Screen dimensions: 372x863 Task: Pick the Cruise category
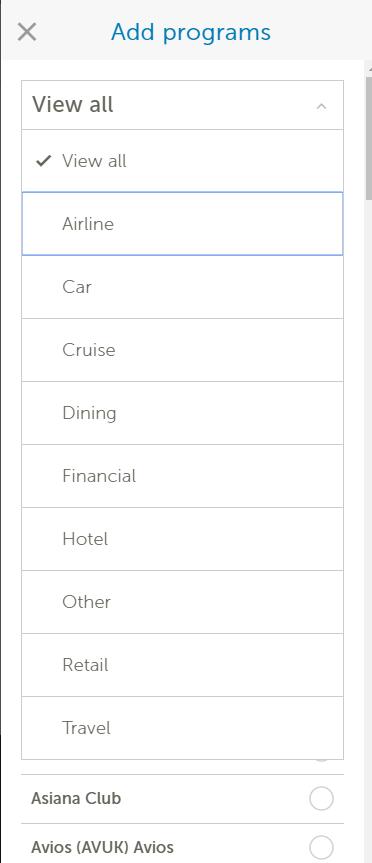coord(182,349)
